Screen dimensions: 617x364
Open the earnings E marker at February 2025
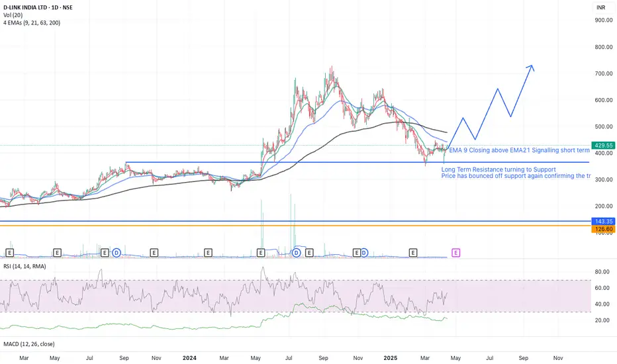click(x=413, y=253)
